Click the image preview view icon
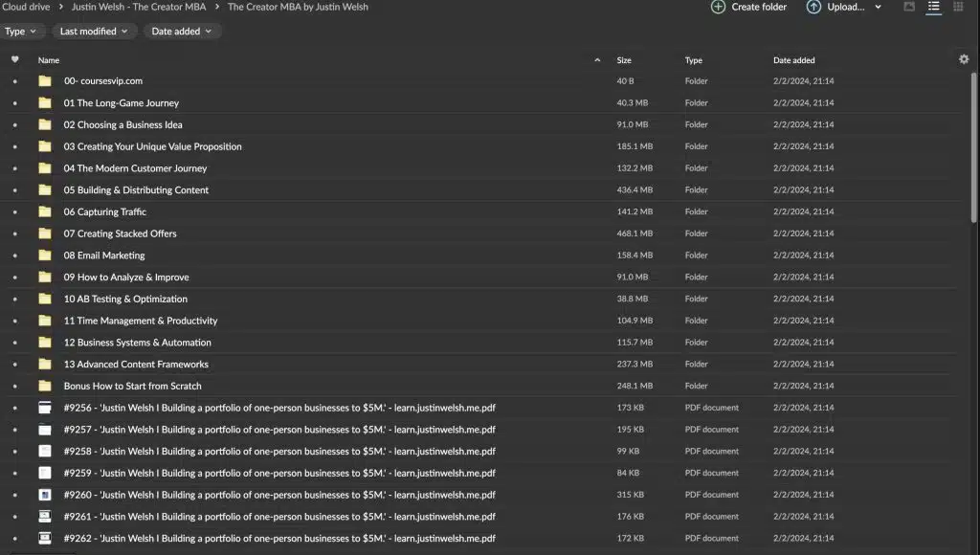The height and width of the screenshot is (555, 980). tap(909, 7)
